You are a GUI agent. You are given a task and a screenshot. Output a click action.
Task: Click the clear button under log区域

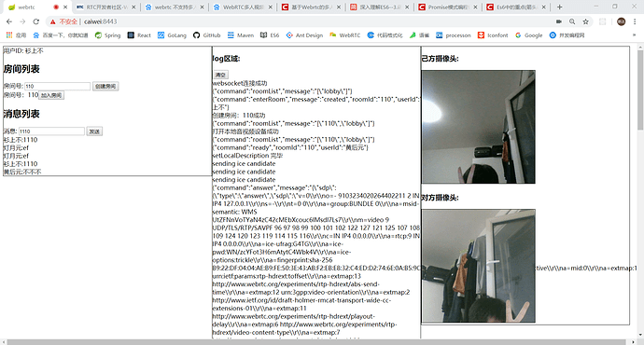point(220,75)
